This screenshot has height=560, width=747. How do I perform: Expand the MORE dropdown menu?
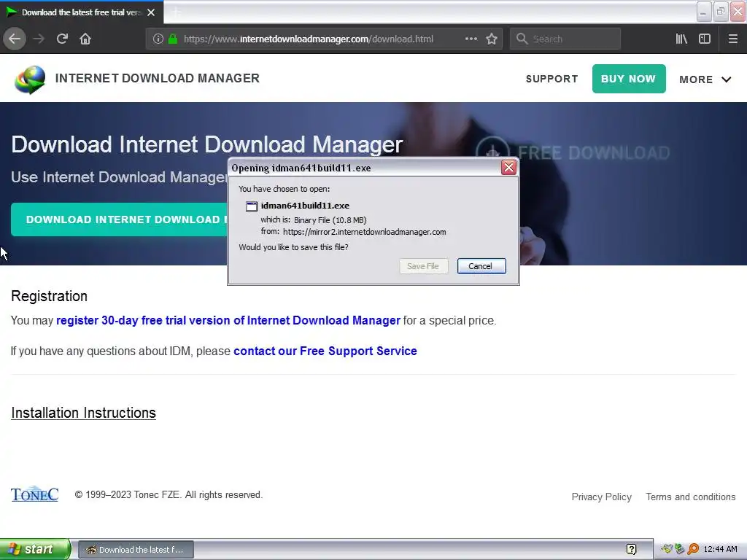click(x=705, y=79)
